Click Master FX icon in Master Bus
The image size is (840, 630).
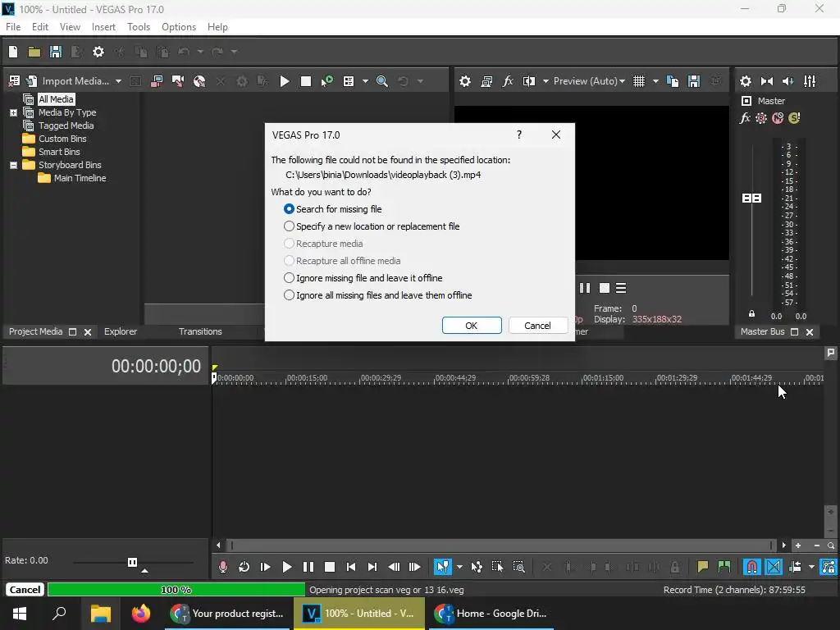tap(745, 118)
